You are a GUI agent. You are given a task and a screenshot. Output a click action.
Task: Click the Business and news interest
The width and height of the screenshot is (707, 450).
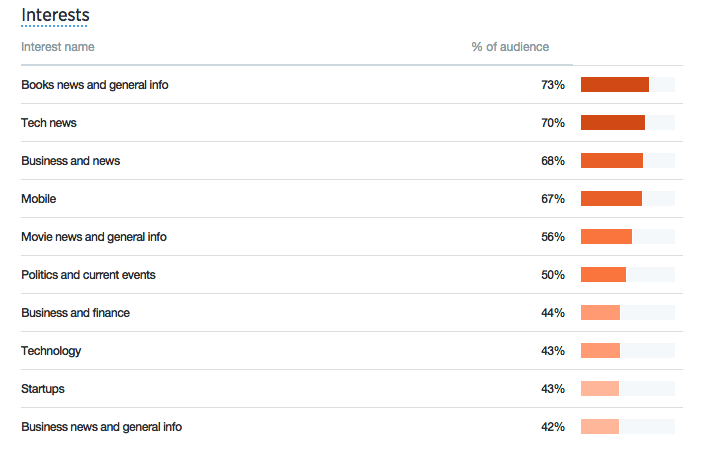pos(71,161)
